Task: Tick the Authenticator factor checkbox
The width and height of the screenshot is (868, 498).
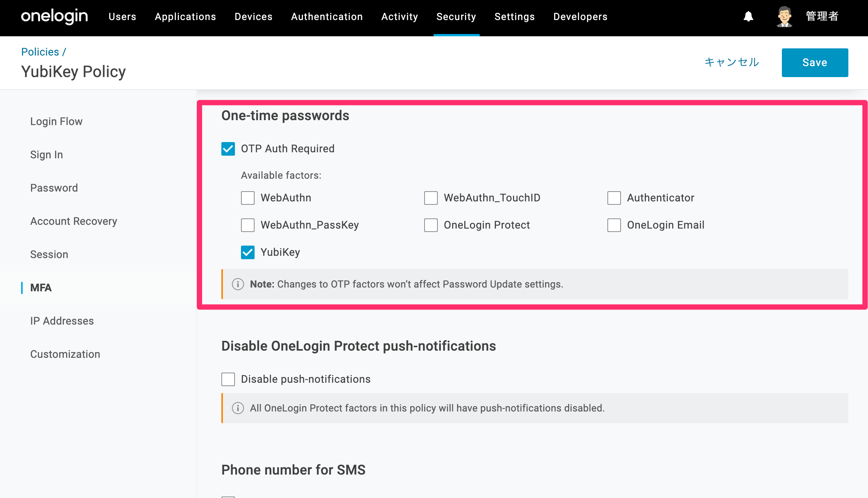Action: [614, 198]
